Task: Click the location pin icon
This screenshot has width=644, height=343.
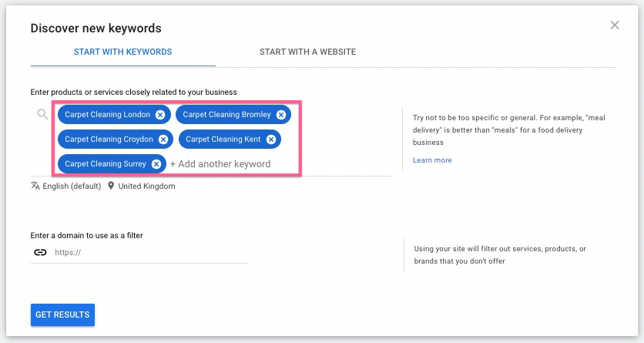Action: click(x=111, y=186)
